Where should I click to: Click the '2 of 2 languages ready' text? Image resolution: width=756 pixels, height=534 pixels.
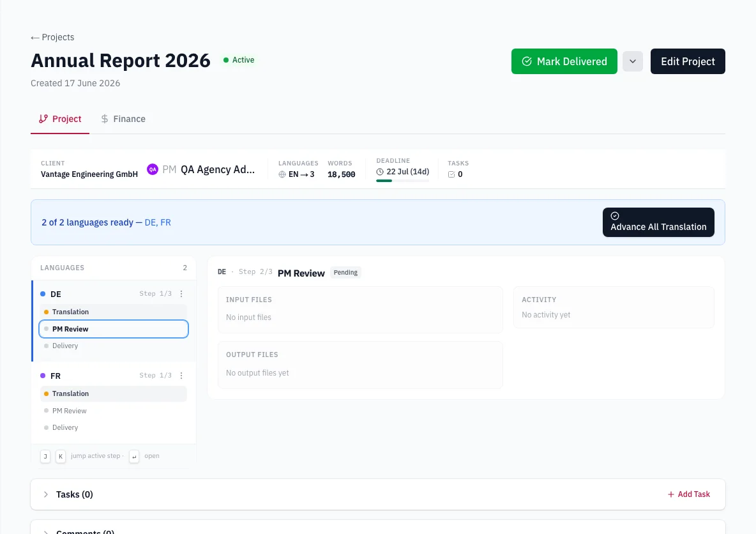coord(87,222)
